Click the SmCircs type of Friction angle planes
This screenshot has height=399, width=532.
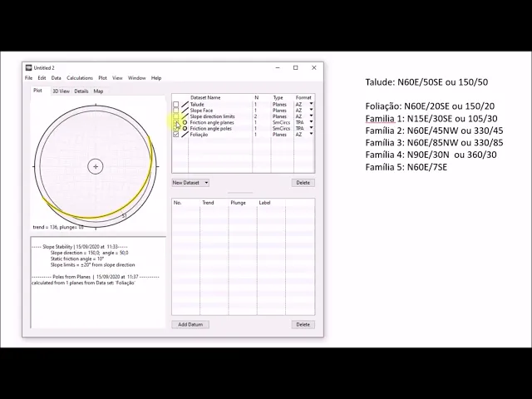[281, 122]
